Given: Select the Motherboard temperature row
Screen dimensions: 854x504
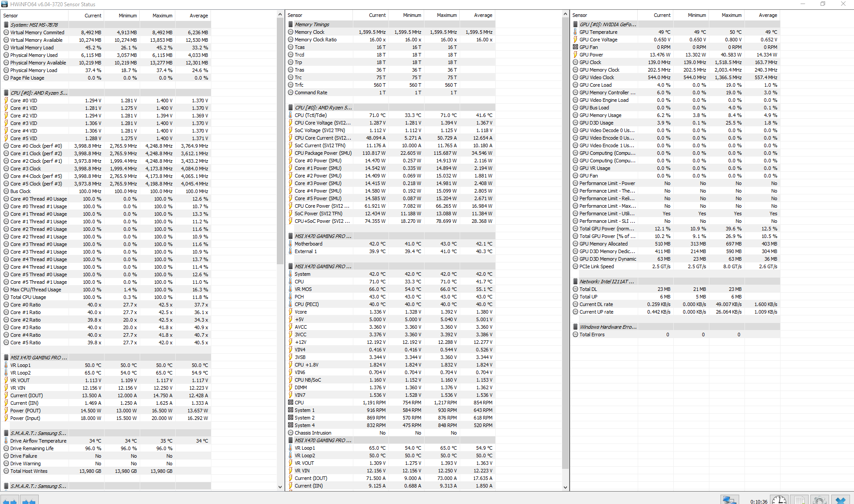Looking at the screenshot, I should tap(390, 244).
